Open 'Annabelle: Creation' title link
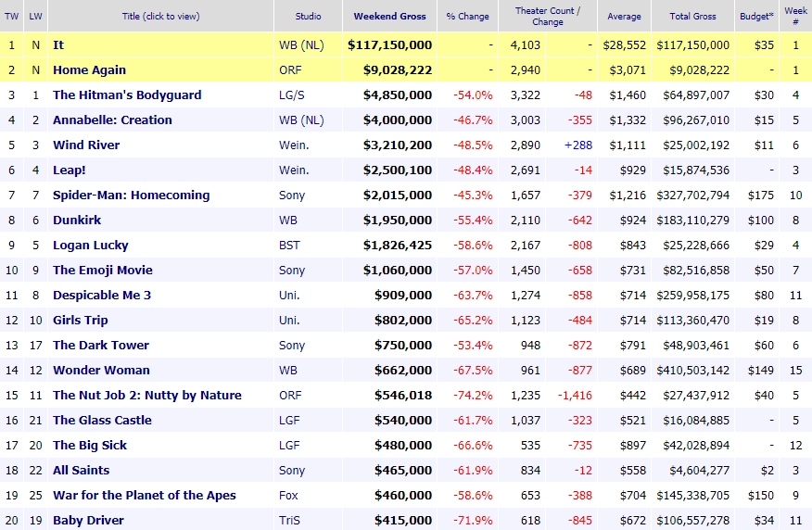 (112, 120)
